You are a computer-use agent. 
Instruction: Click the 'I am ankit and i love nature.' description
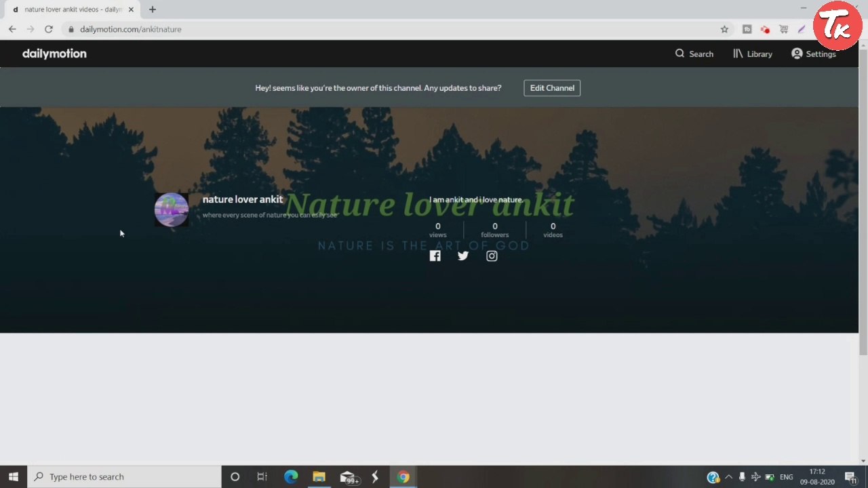(476, 200)
